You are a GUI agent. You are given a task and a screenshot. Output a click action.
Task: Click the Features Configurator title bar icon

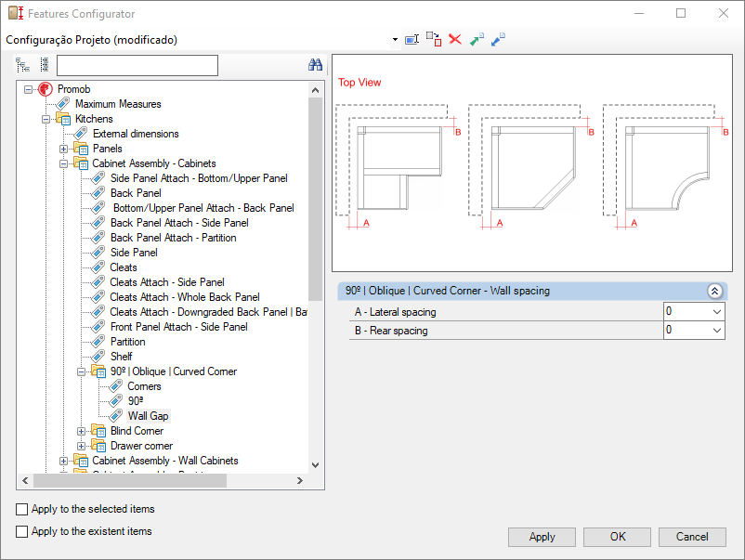tap(16, 13)
